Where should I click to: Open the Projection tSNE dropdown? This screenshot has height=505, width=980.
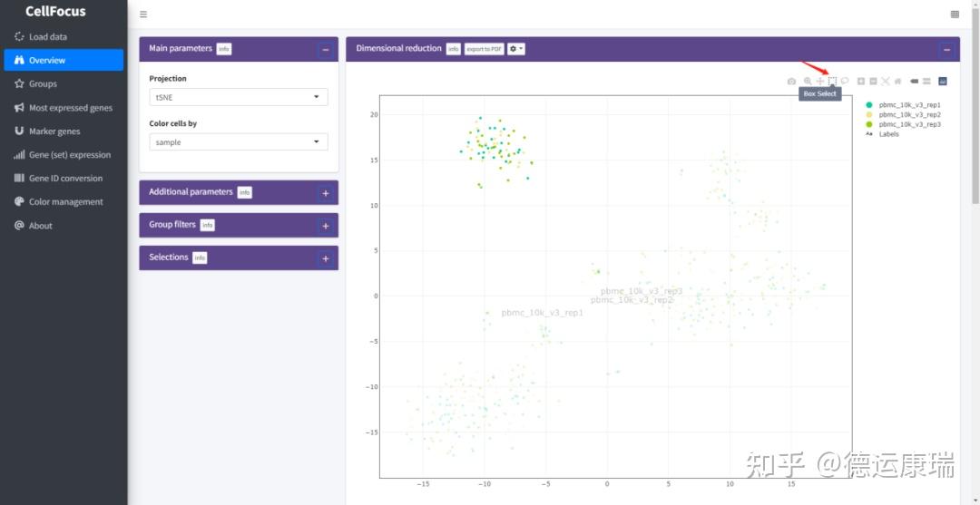238,97
